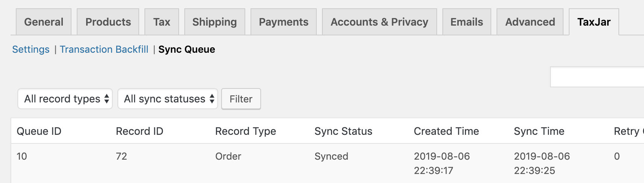This screenshot has width=644, height=183.
Task: Open the General settings tab
Action: pyautogui.click(x=44, y=22)
